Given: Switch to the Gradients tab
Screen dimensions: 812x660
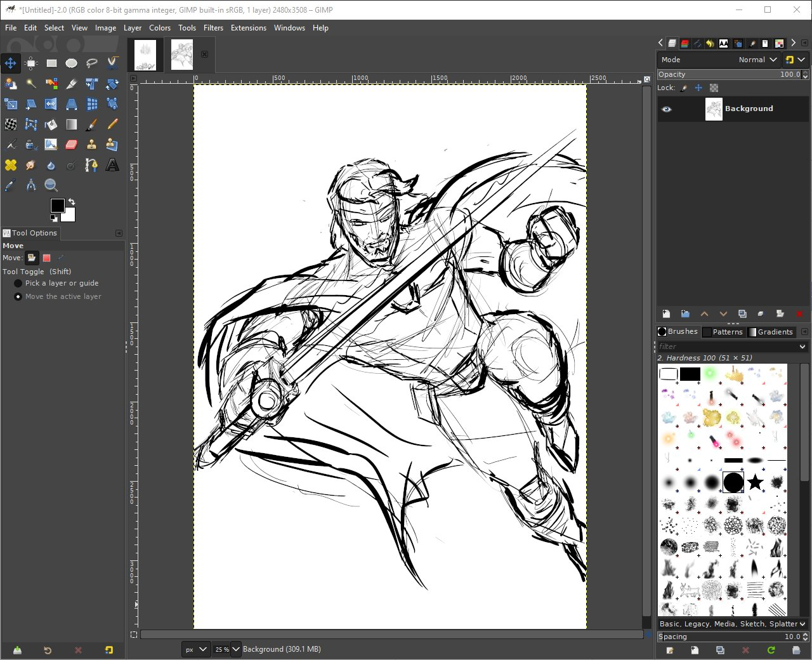Looking at the screenshot, I should pyautogui.click(x=771, y=332).
